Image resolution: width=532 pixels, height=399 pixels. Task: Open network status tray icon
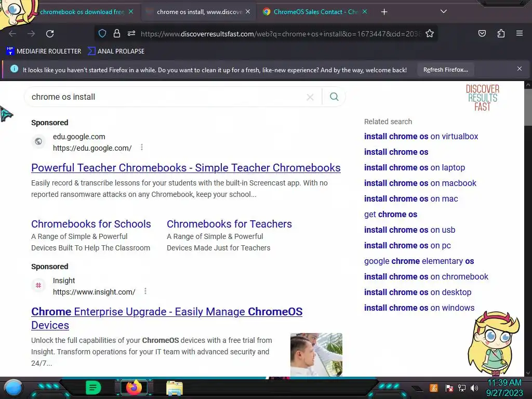point(461,388)
